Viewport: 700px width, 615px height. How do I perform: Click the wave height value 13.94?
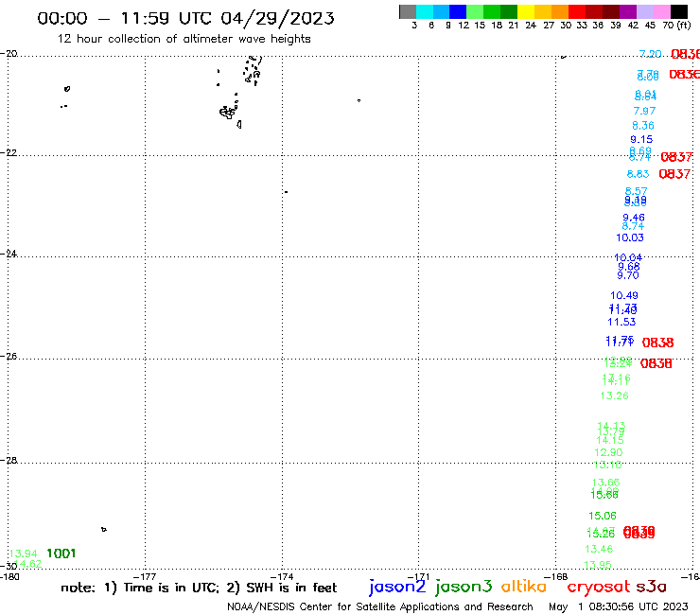coord(24,553)
